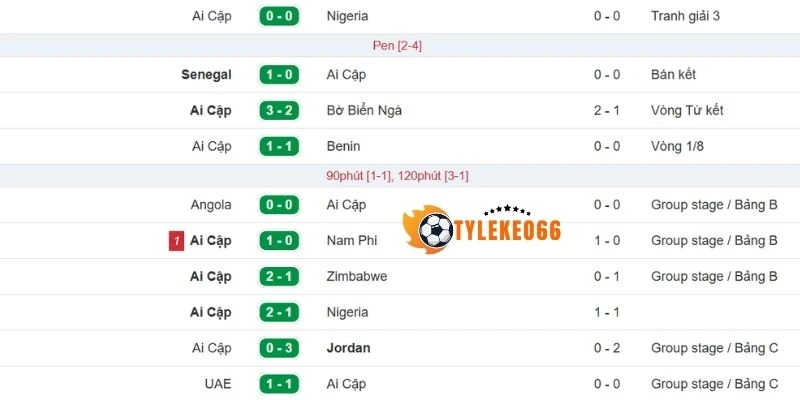This screenshot has width=800, height=400.
Task: Click the red card icon beside Ai Cập
Action: coord(176,241)
